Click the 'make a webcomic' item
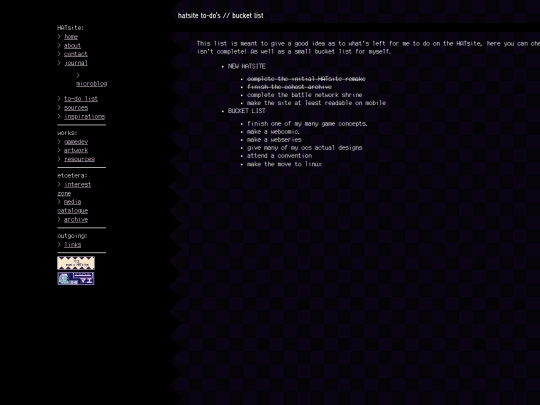Screen dimensions: 540x405 click(273, 132)
